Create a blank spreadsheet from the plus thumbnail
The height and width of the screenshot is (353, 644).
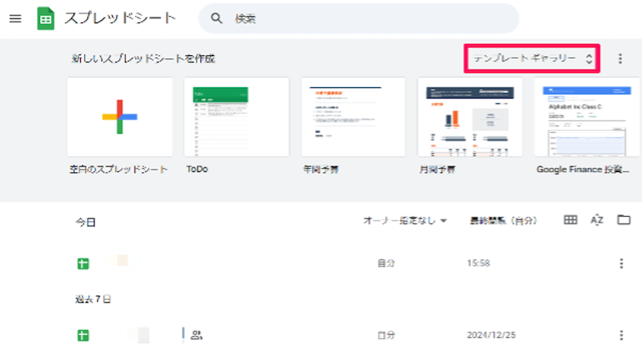click(119, 117)
